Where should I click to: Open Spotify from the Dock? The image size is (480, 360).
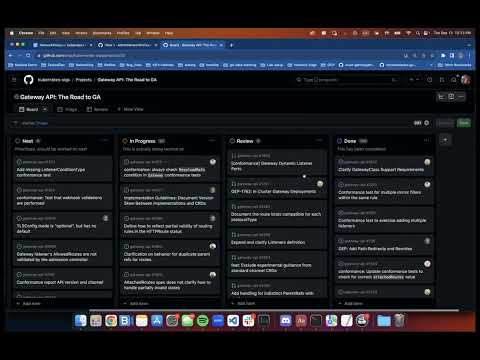(202, 321)
